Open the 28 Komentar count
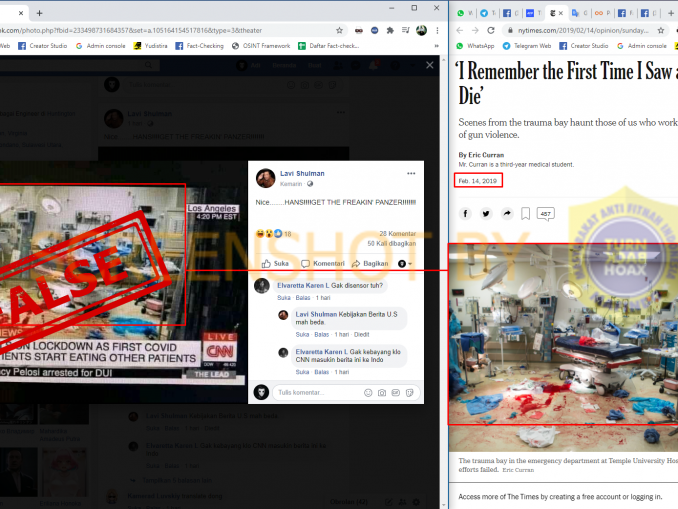The height and width of the screenshot is (509, 678). [x=397, y=234]
